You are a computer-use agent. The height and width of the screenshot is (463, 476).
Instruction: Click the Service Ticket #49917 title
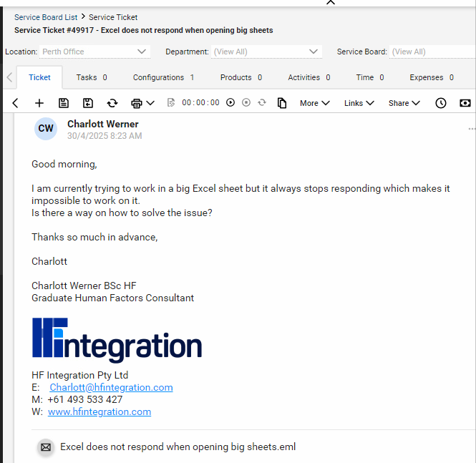click(144, 30)
